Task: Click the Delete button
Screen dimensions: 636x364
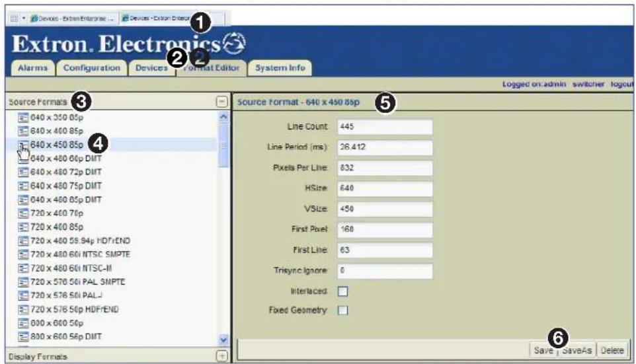Action: coord(612,350)
